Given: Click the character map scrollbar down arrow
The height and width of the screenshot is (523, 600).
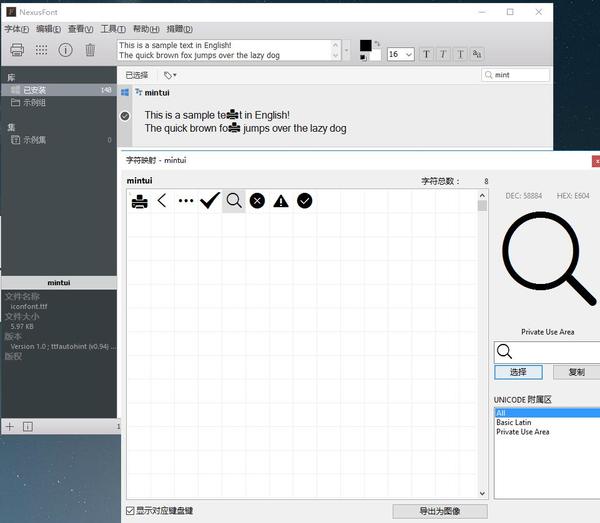Looking at the screenshot, I should click(482, 494).
